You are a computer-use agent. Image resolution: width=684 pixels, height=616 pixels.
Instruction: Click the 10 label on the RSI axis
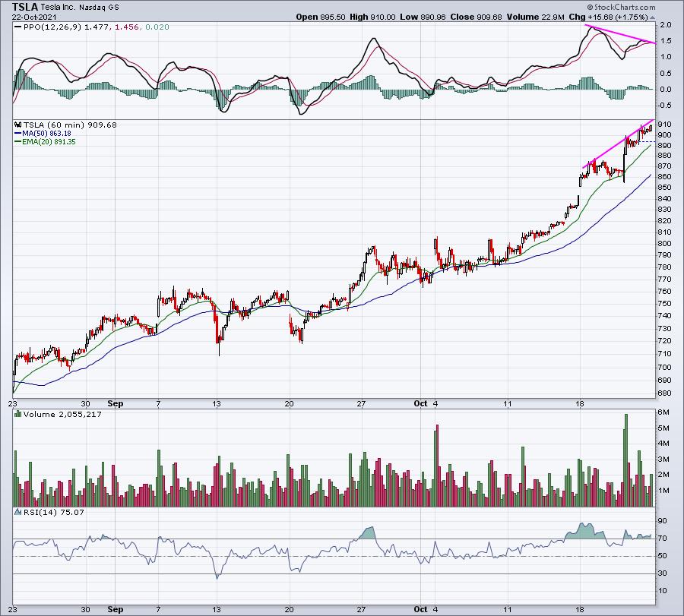(x=663, y=590)
